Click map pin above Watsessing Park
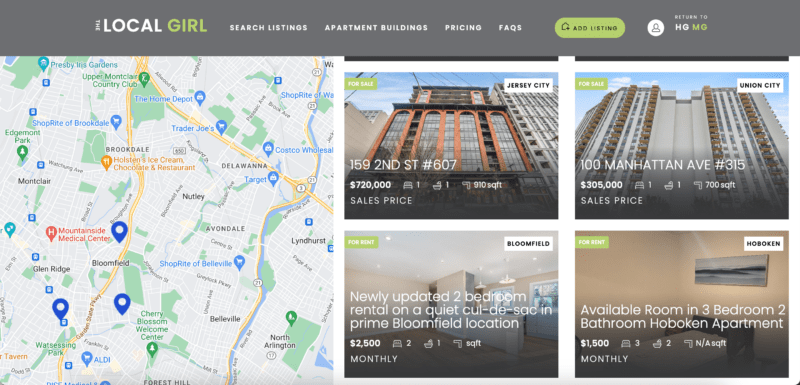Viewport: 800px width, 385px height. point(60,309)
